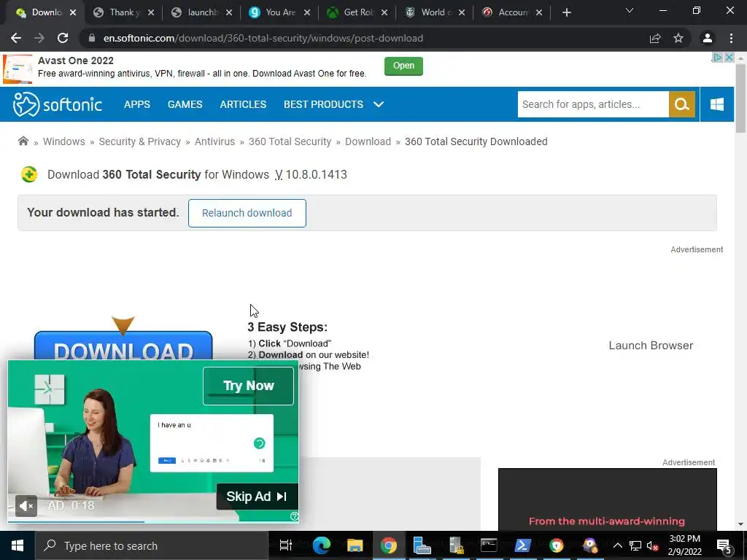Switch to the Thank you tab
The width and height of the screenshot is (747, 560).
coord(124,12)
